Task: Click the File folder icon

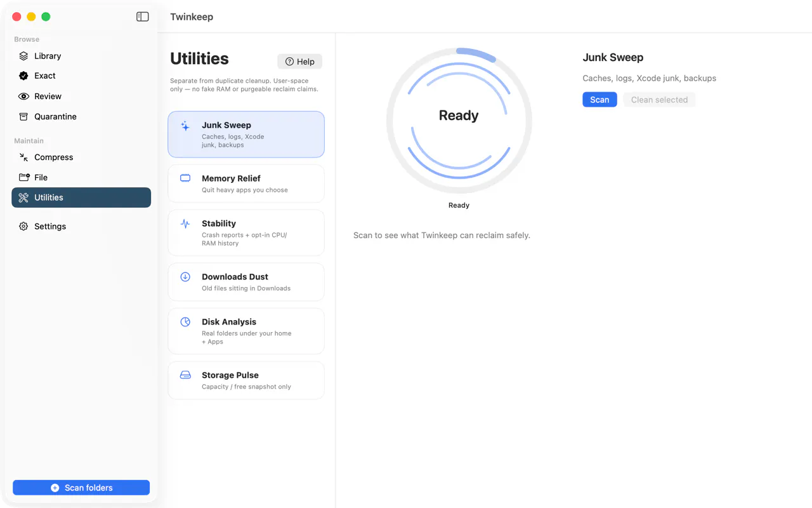Action: (x=23, y=177)
